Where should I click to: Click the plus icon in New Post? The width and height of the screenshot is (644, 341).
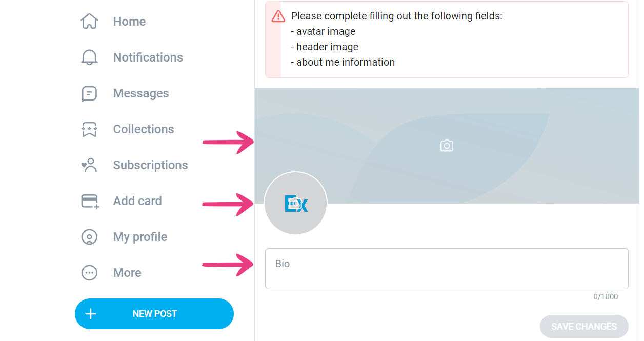point(91,314)
